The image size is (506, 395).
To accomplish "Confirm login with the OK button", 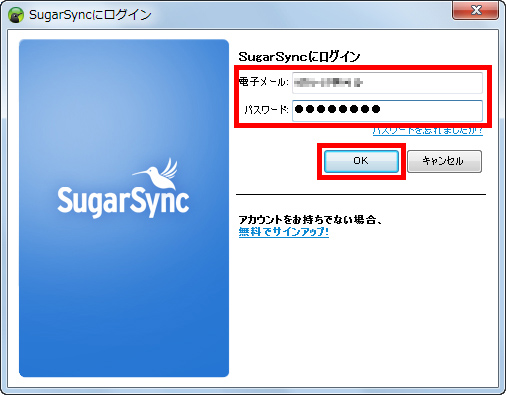I will (x=361, y=161).
